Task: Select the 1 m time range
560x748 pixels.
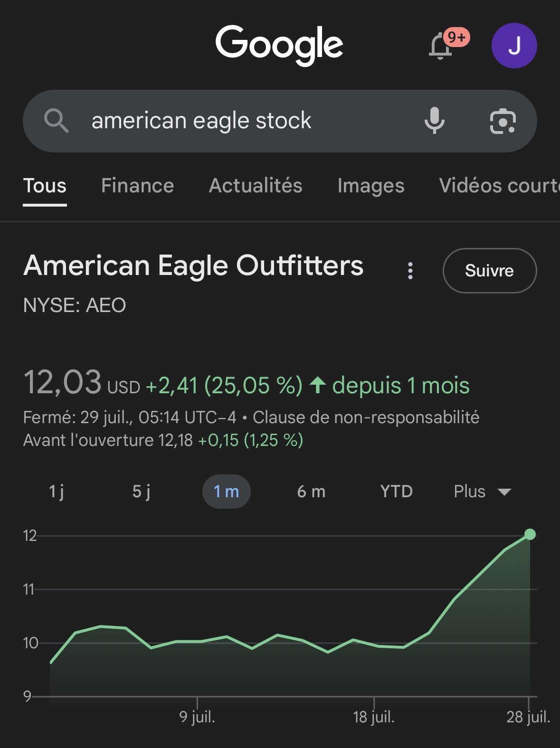Action: point(226,492)
